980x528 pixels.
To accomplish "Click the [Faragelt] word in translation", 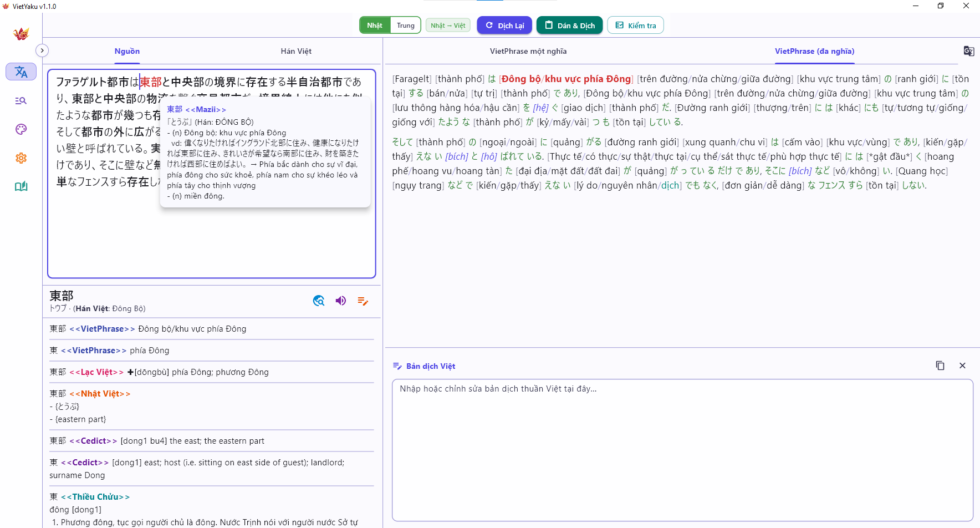I will 412,79.
